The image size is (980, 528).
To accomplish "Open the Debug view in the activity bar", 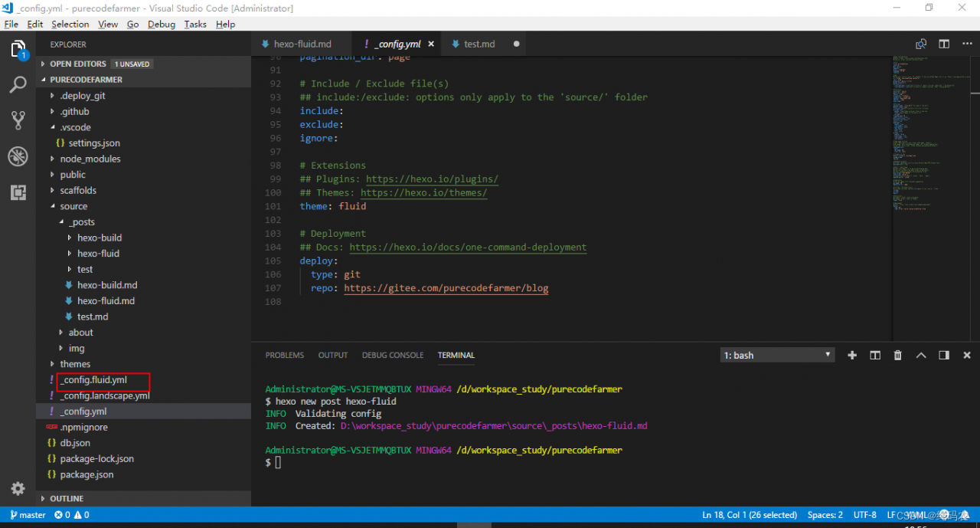I will coord(18,156).
